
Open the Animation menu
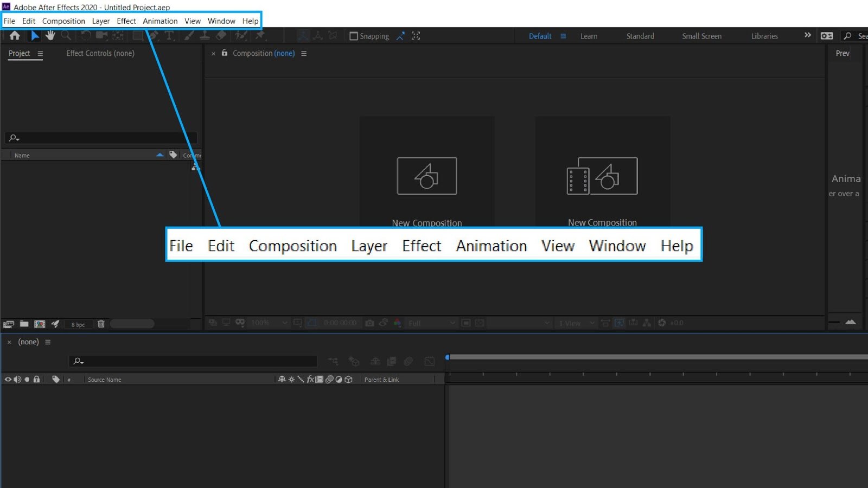tap(160, 21)
